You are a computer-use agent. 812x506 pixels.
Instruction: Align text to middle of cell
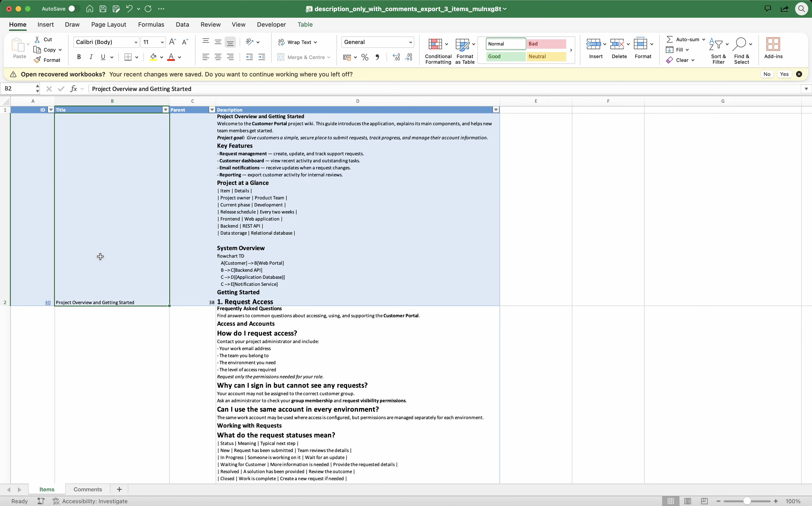coord(218,42)
